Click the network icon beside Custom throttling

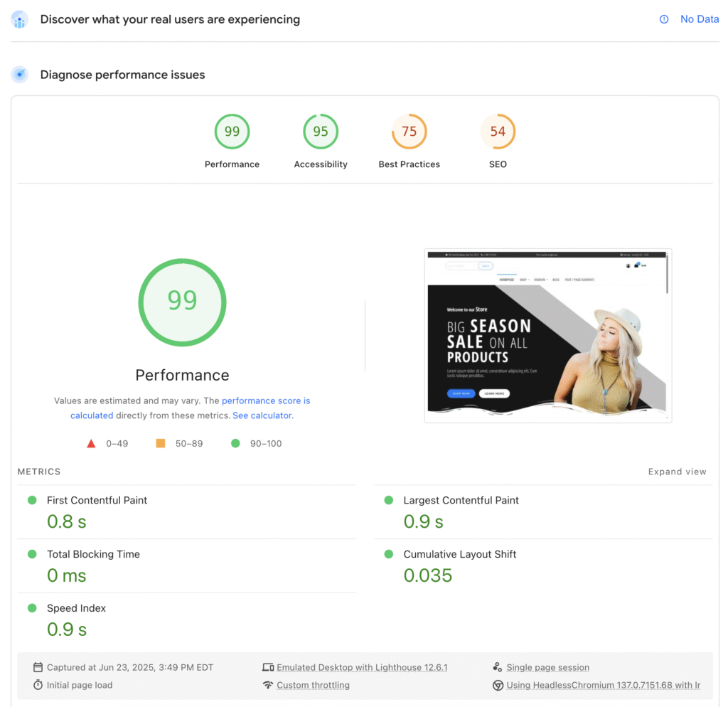pyautogui.click(x=268, y=685)
